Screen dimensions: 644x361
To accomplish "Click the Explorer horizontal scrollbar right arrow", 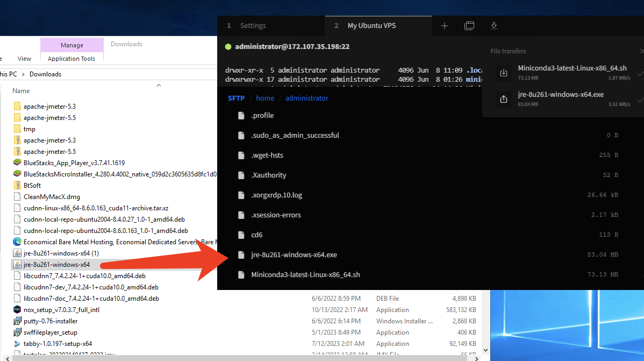I will [476, 358].
